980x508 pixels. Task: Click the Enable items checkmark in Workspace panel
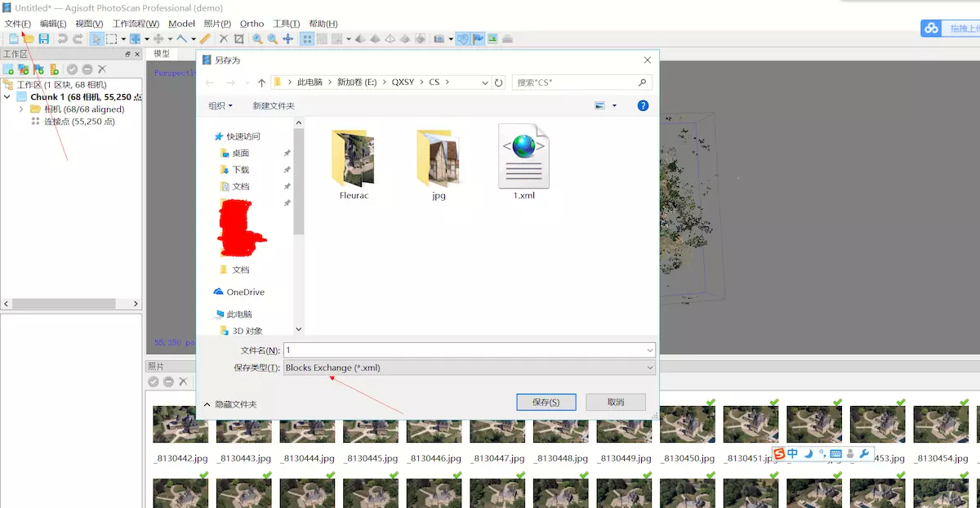pyautogui.click(x=72, y=70)
